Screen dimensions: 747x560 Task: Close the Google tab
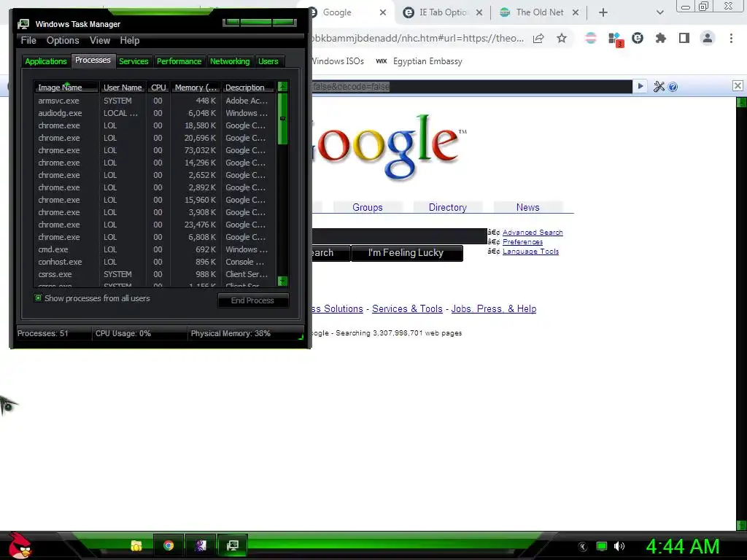(383, 13)
